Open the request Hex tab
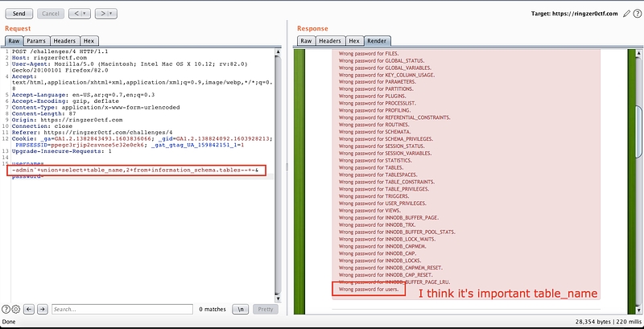The image size is (644, 329). pos(89,40)
